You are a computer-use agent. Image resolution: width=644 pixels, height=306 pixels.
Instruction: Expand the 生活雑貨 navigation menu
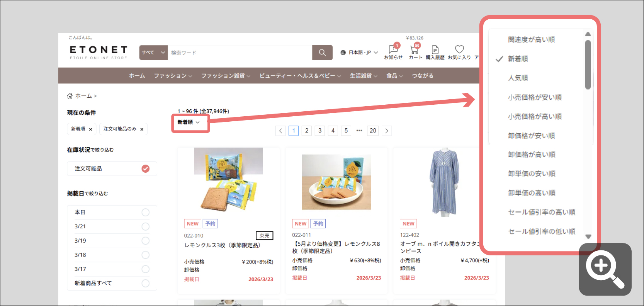tap(364, 76)
